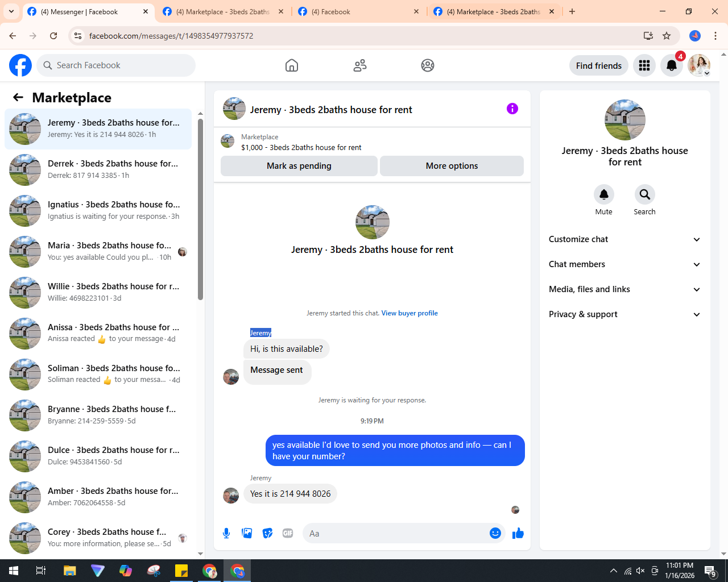Image resolution: width=728 pixels, height=582 pixels.
Task: Open the account profile picture menu
Action: [x=699, y=65]
